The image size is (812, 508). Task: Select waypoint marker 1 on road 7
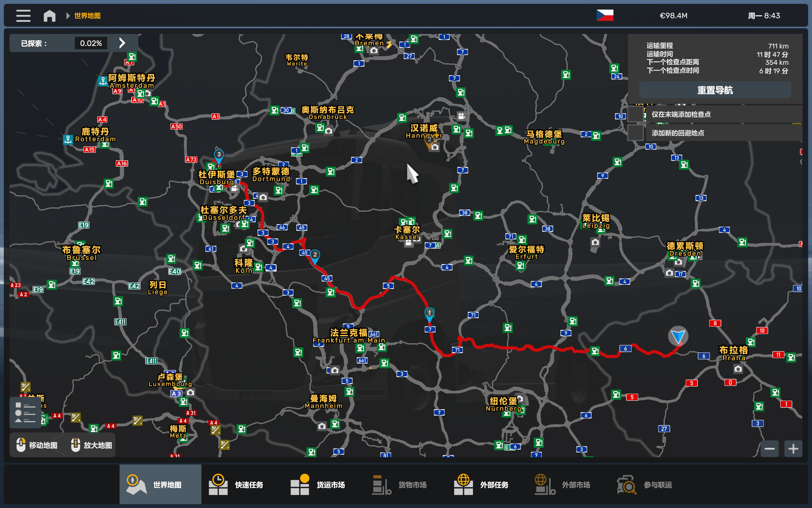[x=429, y=314]
